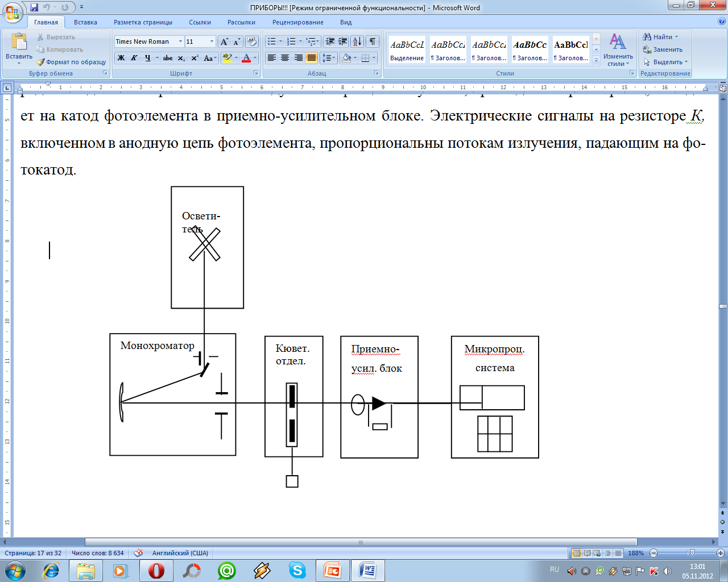Open the Разметка страницы tab
This screenshot has height=582, width=728.
point(143,22)
